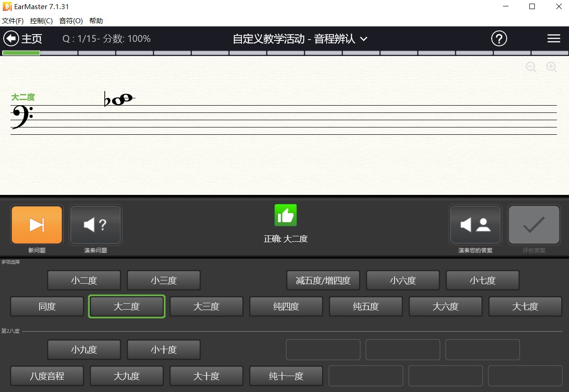Open the Help question mark icon

coord(499,39)
